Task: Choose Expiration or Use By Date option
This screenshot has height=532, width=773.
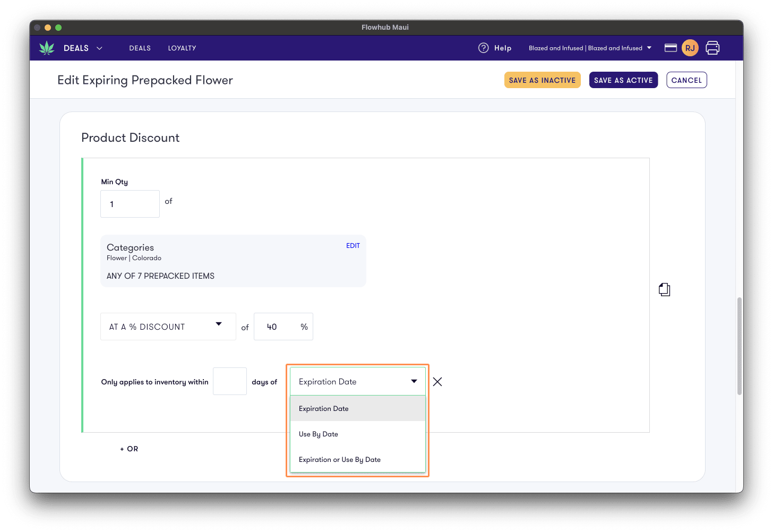Action: [x=358, y=460]
